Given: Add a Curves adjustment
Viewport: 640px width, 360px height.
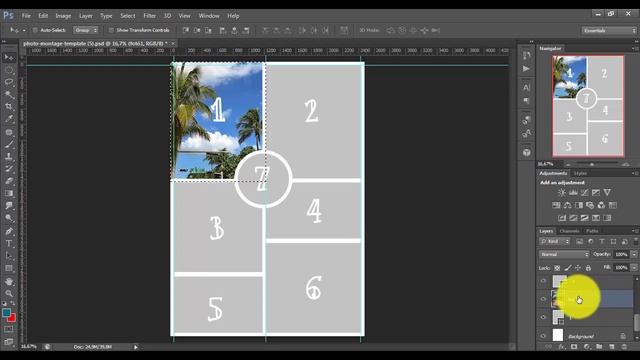Looking at the screenshot, I should [x=584, y=193].
